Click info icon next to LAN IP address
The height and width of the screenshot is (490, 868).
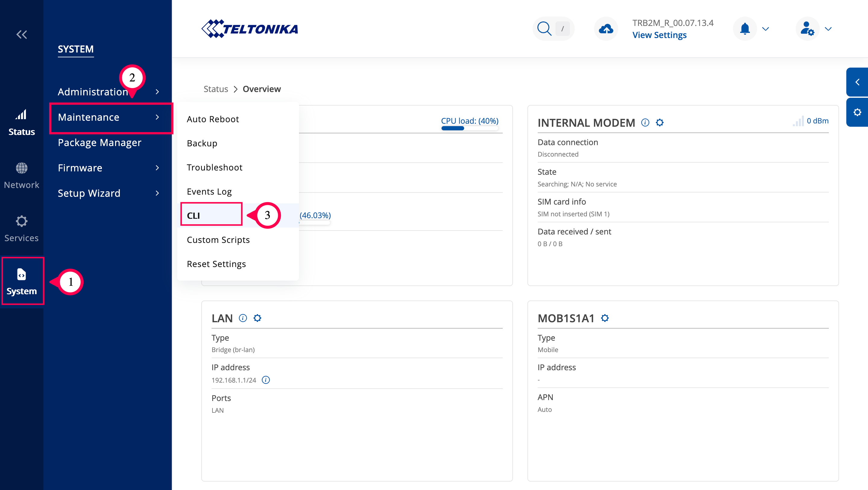click(x=266, y=380)
